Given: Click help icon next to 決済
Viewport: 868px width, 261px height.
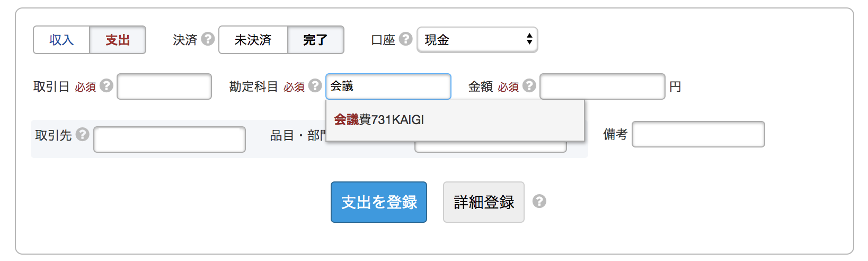Looking at the screenshot, I should (x=208, y=39).
